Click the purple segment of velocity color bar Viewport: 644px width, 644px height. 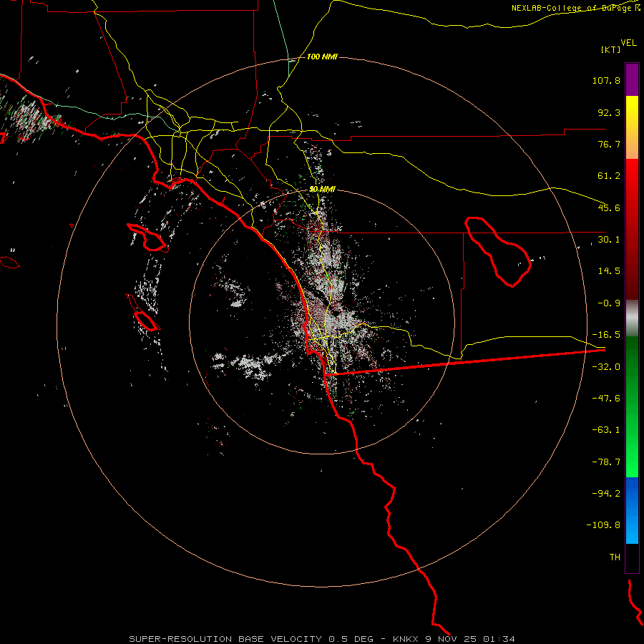(x=632, y=79)
